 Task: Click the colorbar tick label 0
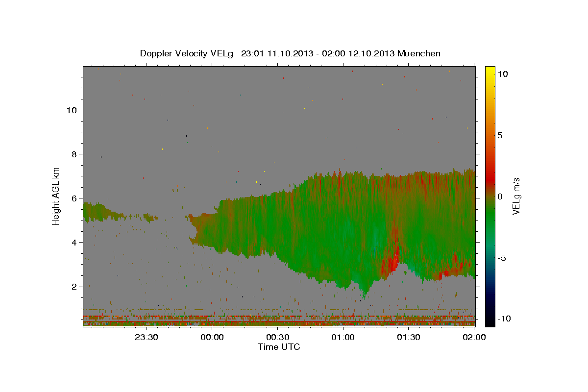(500, 196)
